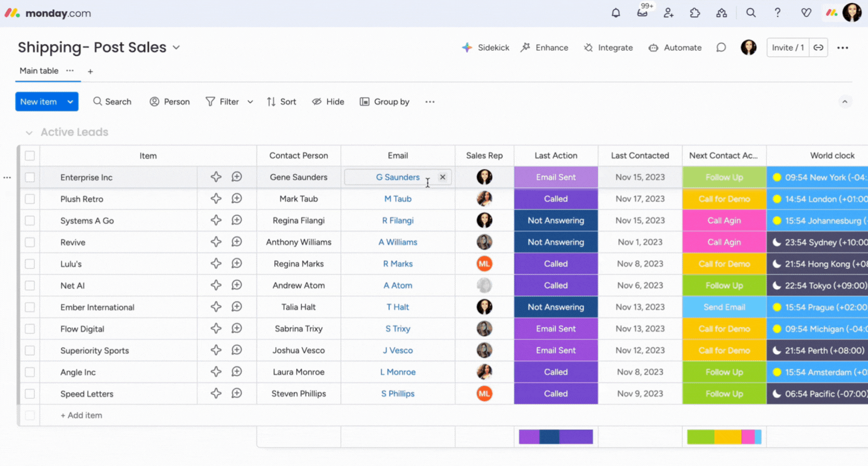Open the notifications bell

616,13
